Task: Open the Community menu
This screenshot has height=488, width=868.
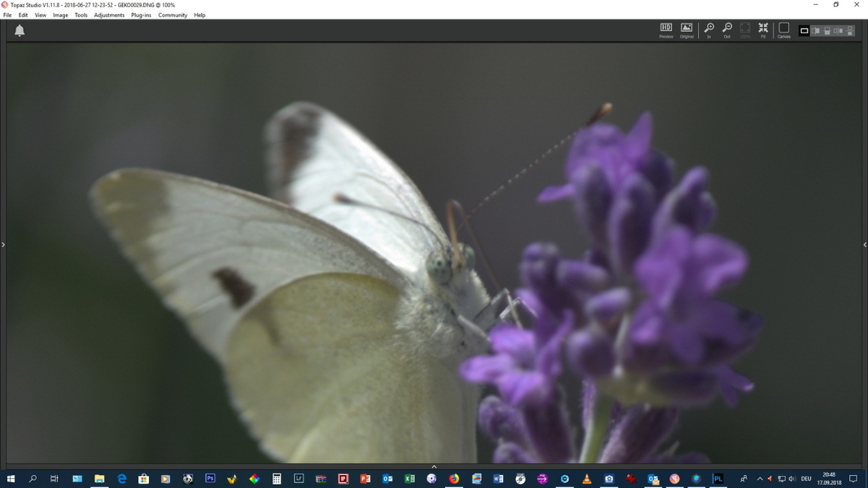Action: 173,15
